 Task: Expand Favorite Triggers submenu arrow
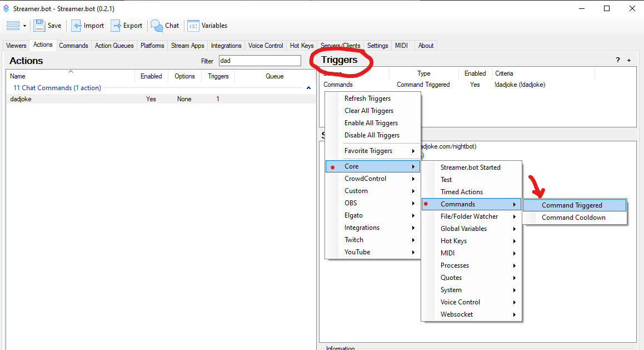point(413,151)
